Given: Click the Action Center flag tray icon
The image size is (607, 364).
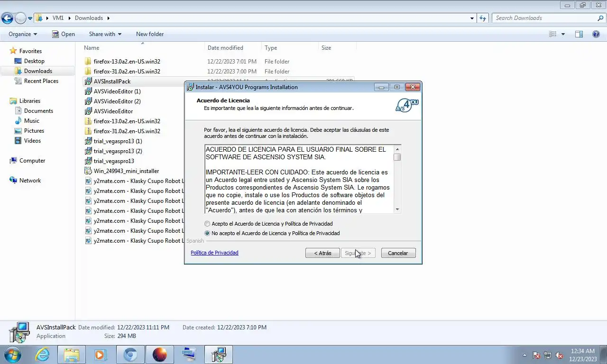Looking at the screenshot, I should (536, 355).
